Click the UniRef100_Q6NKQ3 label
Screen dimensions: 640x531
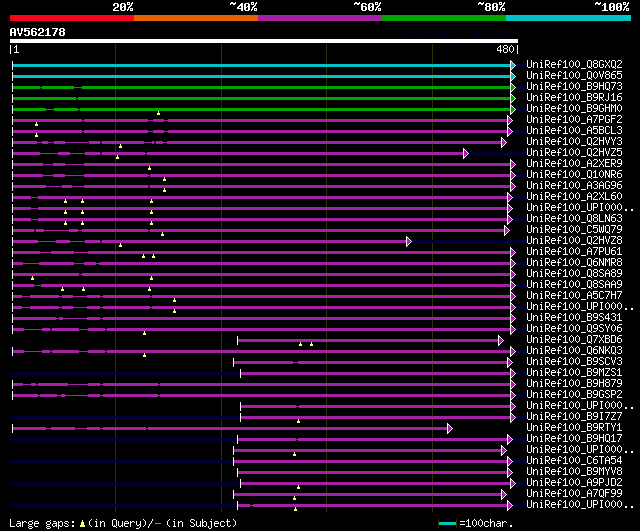(574, 351)
